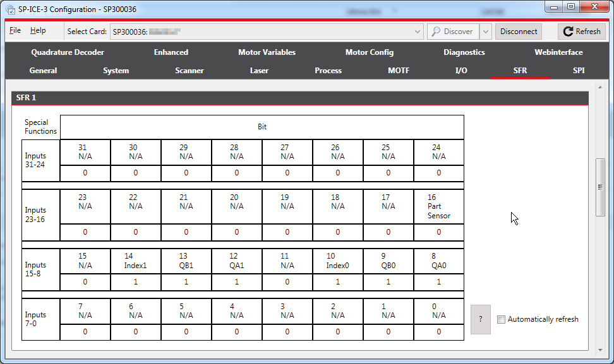Screen dimensions: 614x364
Task: Switch to the General tab
Action: tap(43, 71)
